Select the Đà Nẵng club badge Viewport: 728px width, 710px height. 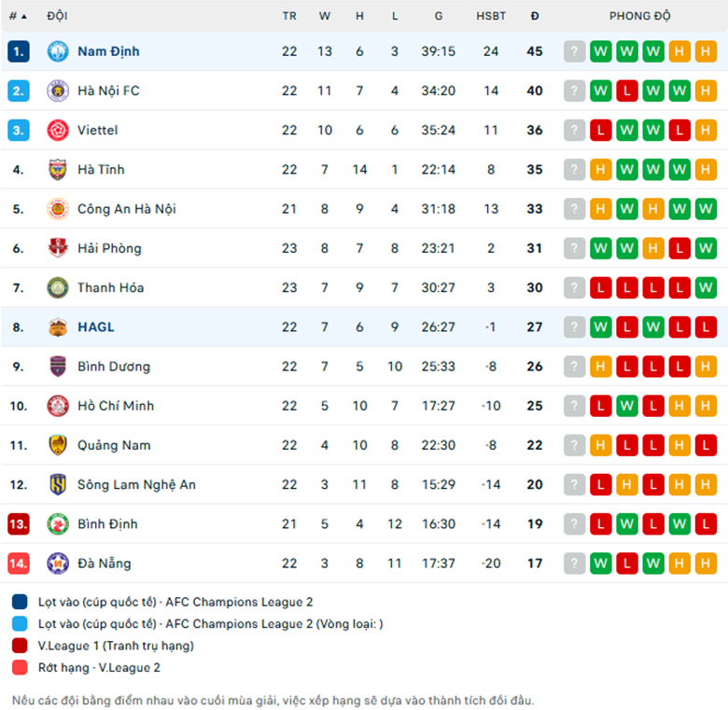click(58, 564)
